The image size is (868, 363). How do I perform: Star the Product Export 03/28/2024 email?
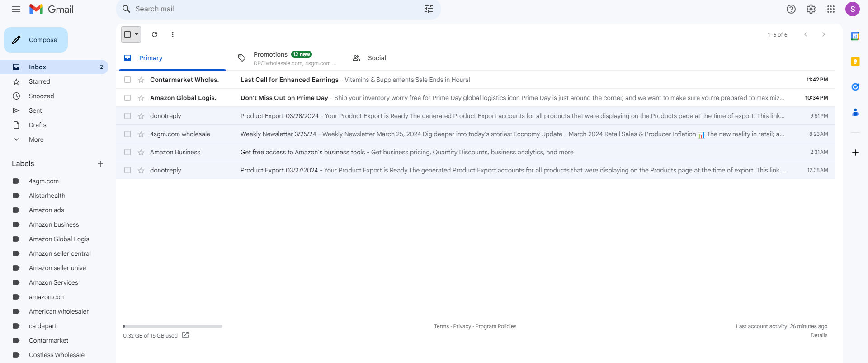coord(141,116)
